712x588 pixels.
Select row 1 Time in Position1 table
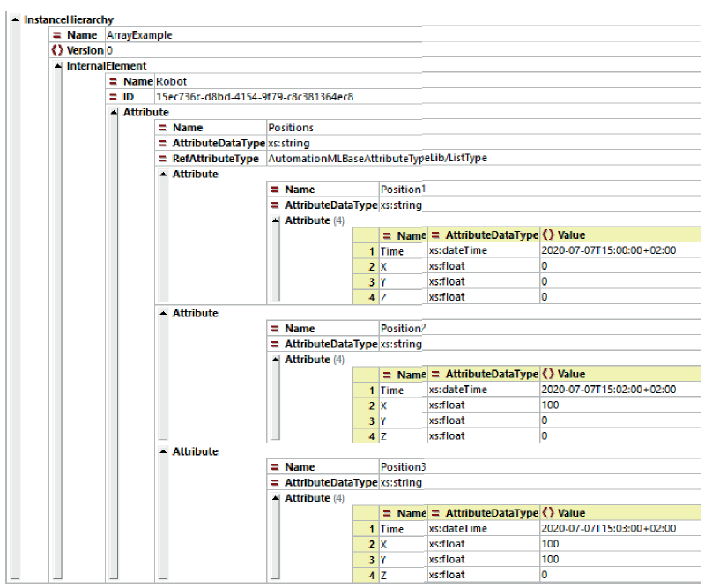(391, 251)
